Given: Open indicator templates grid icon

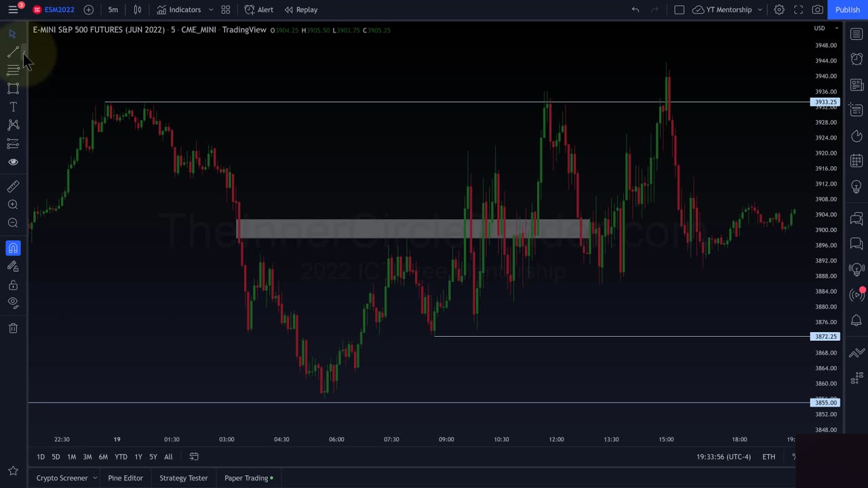Looking at the screenshot, I should point(226,9).
